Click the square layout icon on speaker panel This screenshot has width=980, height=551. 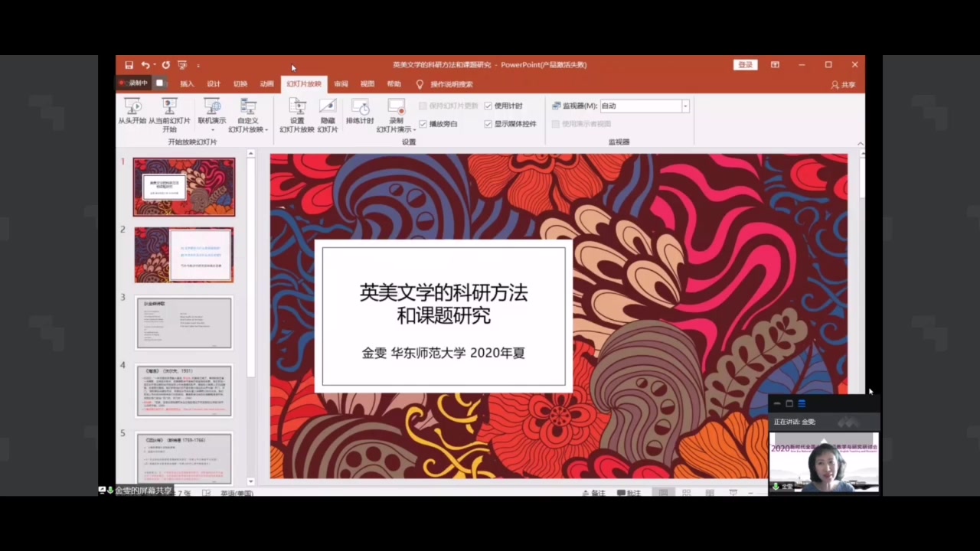click(789, 403)
